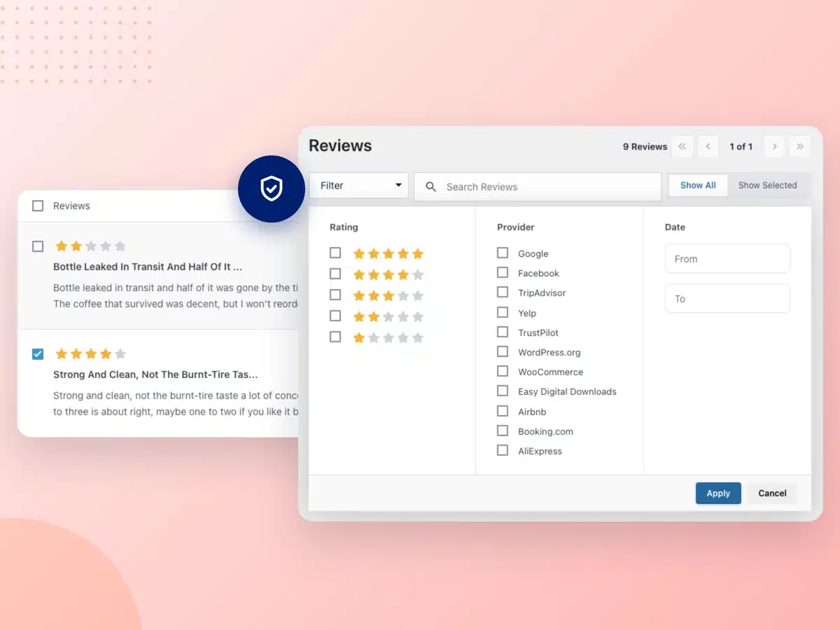This screenshot has height=630, width=840.
Task: Open the Filter dropdown
Action: point(358,185)
